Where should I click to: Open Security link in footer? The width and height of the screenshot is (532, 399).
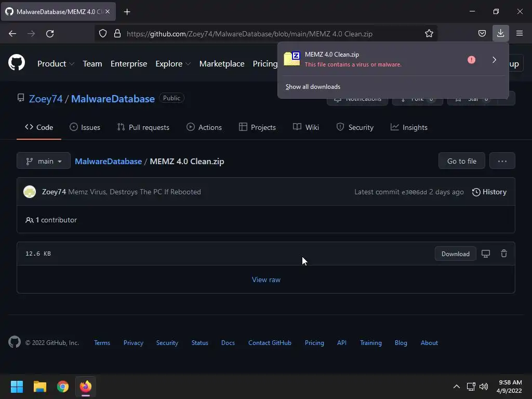coord(167,343)
